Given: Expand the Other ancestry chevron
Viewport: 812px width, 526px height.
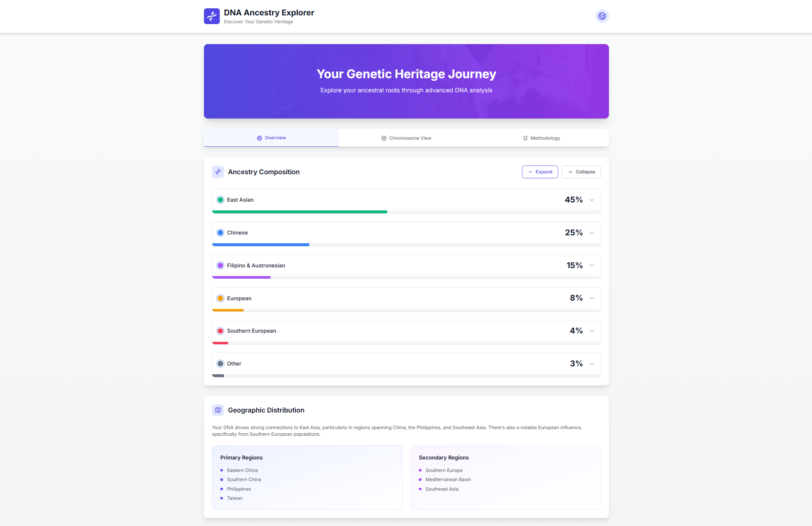Looking at the screenshot, I should click(x=592, y=364).
